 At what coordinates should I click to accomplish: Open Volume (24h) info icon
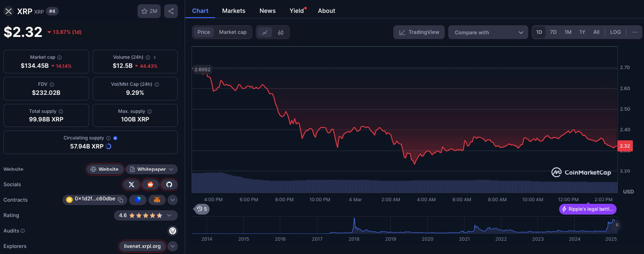[148, 57]
